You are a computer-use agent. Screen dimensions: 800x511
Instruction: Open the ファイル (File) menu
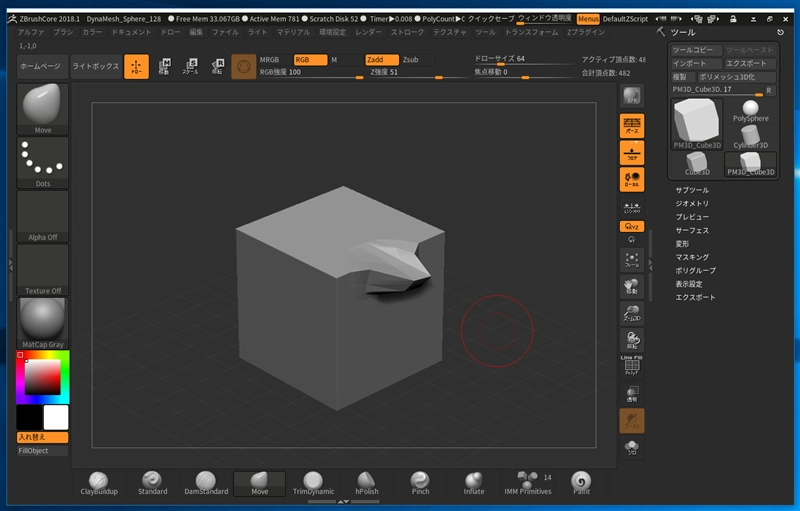225,32
